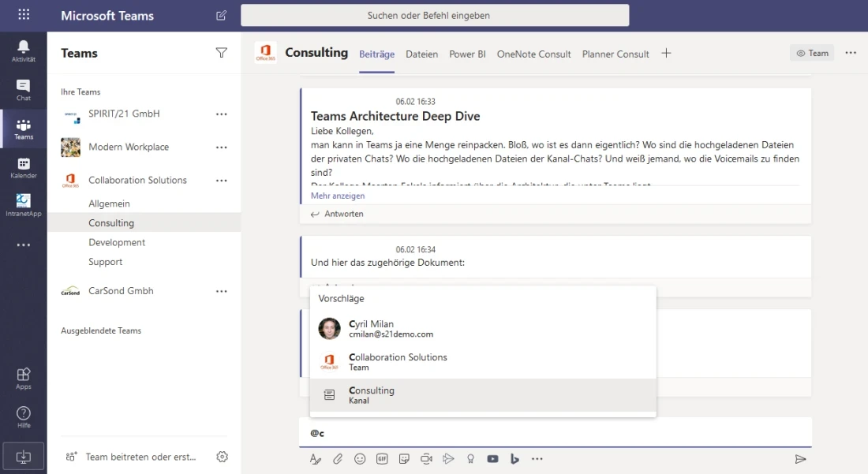Open the Planner Consult tab
Image resolution: width=868 pixels, height=474 pixels.
[615, 54]
